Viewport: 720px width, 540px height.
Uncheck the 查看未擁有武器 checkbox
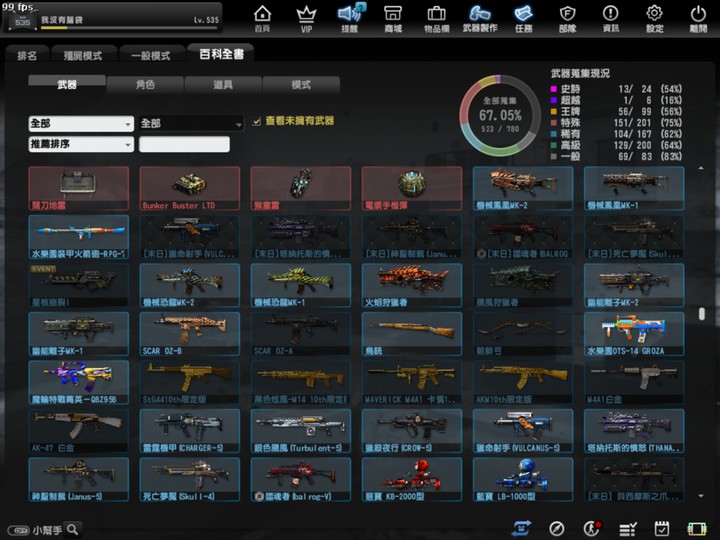257,121
